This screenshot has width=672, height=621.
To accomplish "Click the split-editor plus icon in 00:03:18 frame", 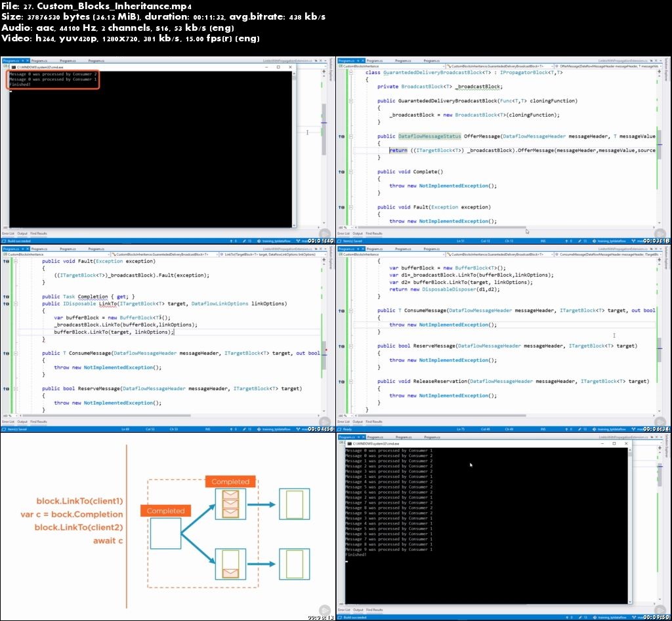I will coord(659,71).
